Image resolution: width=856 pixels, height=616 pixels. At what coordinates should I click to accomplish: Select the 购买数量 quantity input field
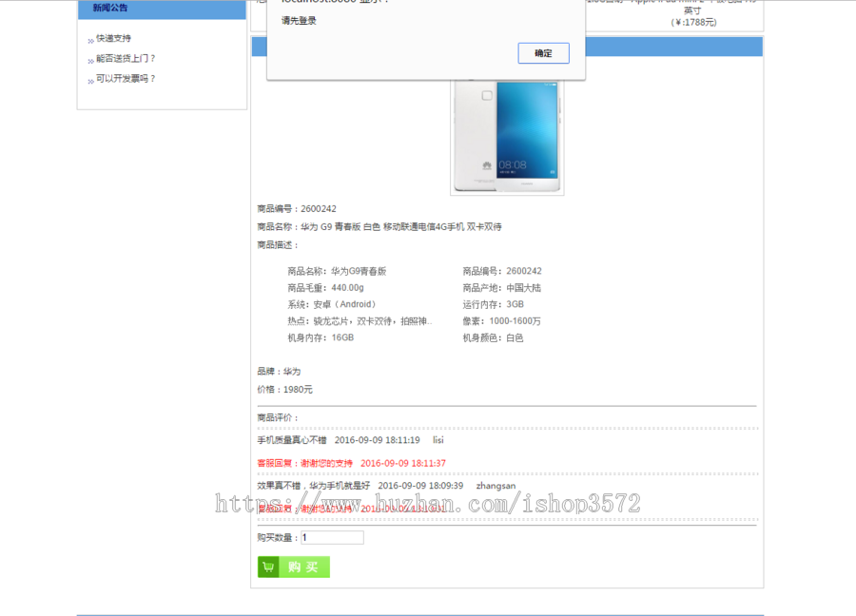click(331, 537)
